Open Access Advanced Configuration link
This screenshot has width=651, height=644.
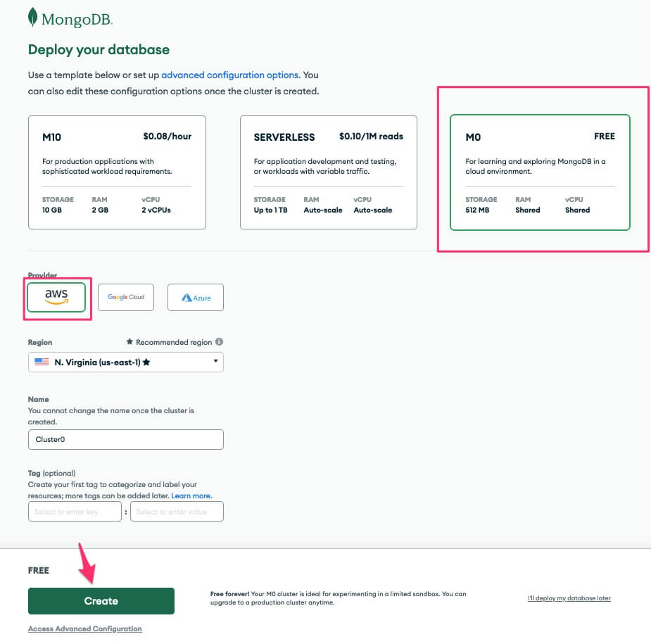[84, 629]
